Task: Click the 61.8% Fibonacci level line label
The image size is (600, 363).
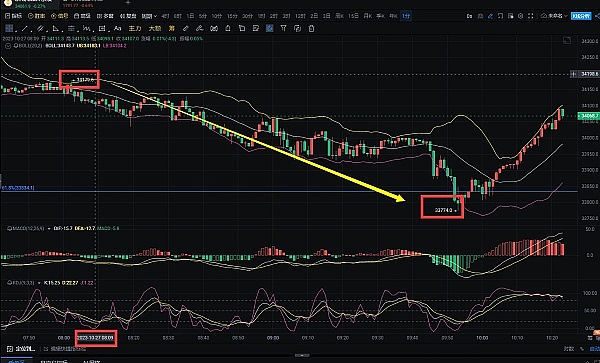Action: pos(18,188)
